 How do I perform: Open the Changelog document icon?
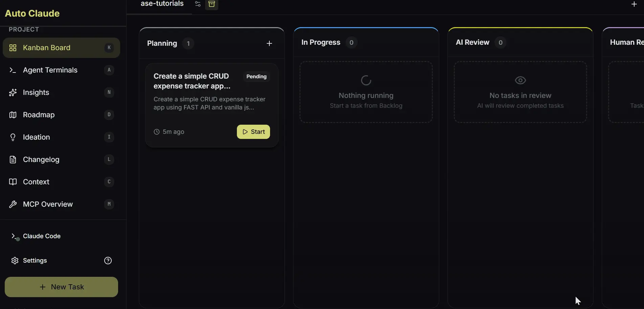coord(13,160)
